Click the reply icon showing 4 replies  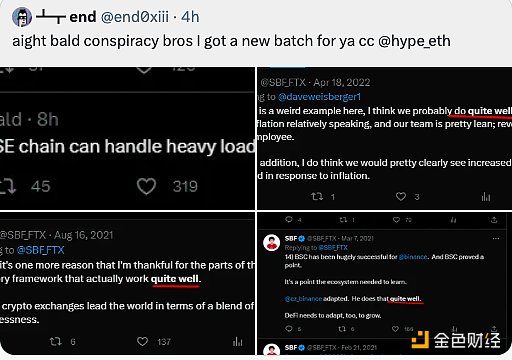tap(289, 219)
